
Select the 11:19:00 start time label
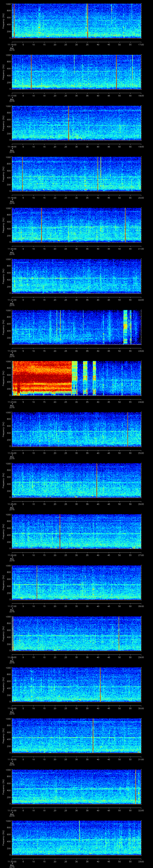click(x=12, y=197)
